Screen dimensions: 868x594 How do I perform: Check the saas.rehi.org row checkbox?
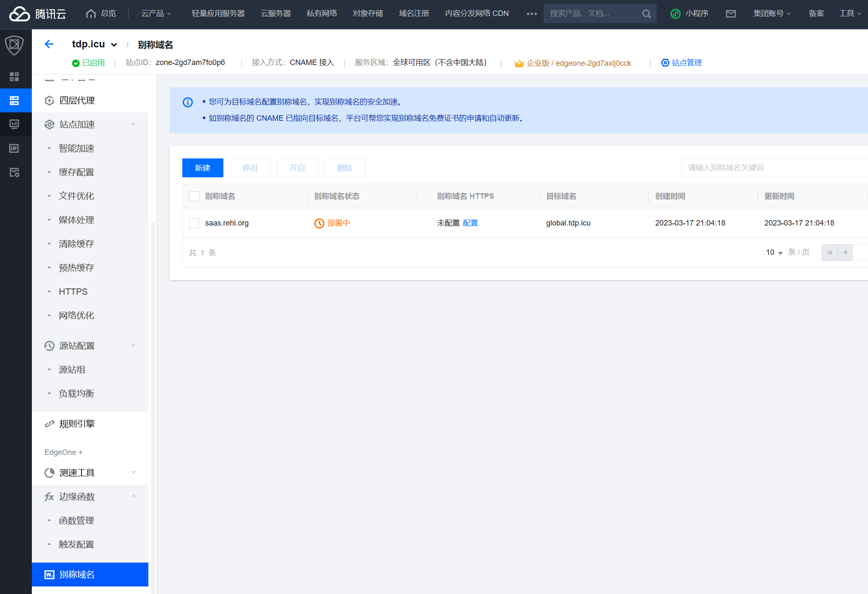coord(194,223)
